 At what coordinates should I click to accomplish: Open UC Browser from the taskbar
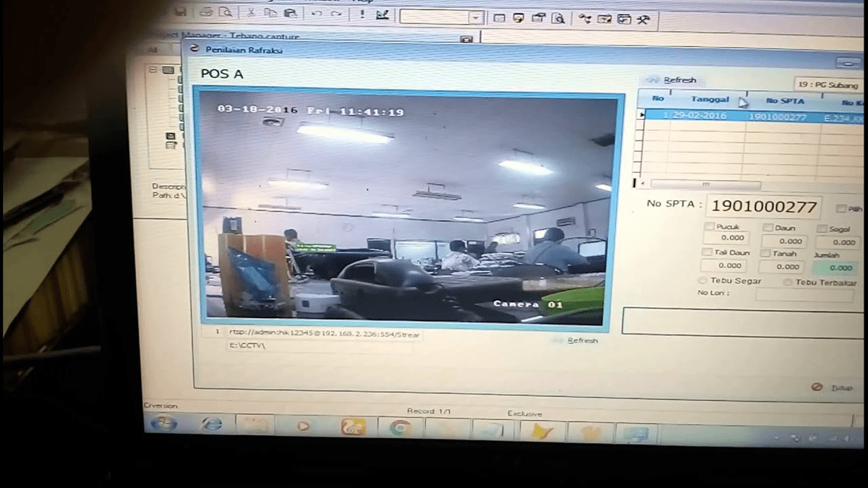352,427
